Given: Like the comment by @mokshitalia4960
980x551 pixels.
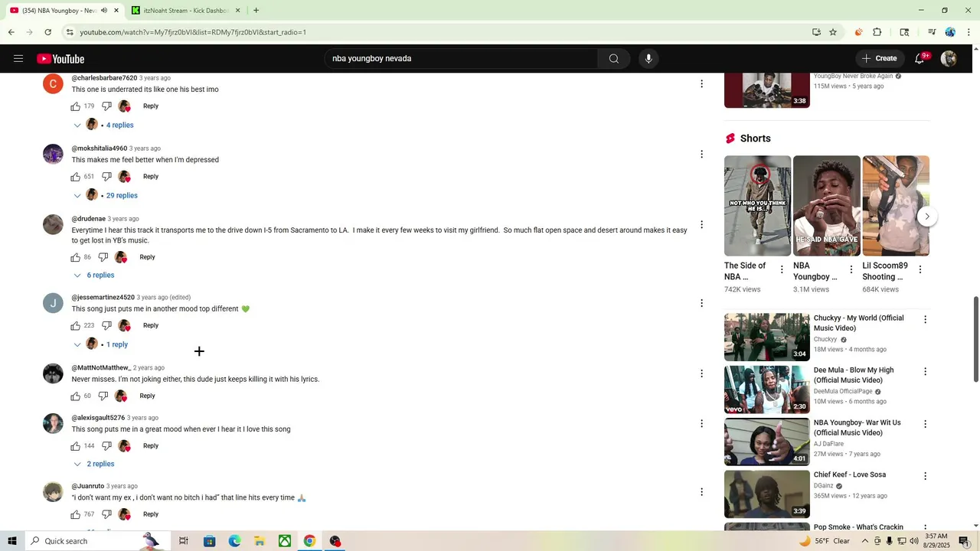Looking at the screenshot, I should click(x=76, y=177).
